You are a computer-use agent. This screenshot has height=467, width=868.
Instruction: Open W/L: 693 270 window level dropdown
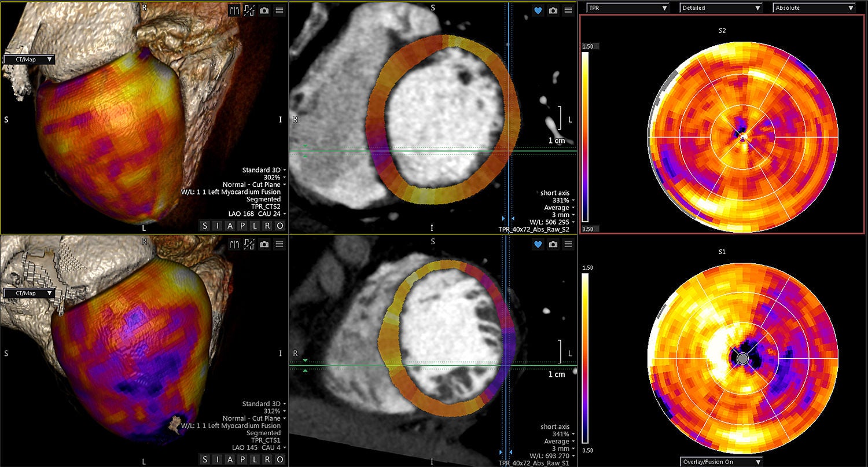(x=552, y=456)
